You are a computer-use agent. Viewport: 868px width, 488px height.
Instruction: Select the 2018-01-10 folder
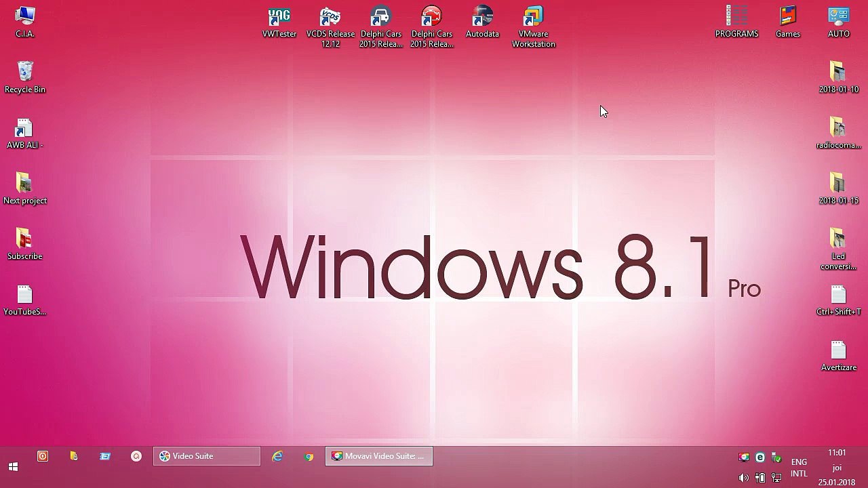[x=839, y=77]
